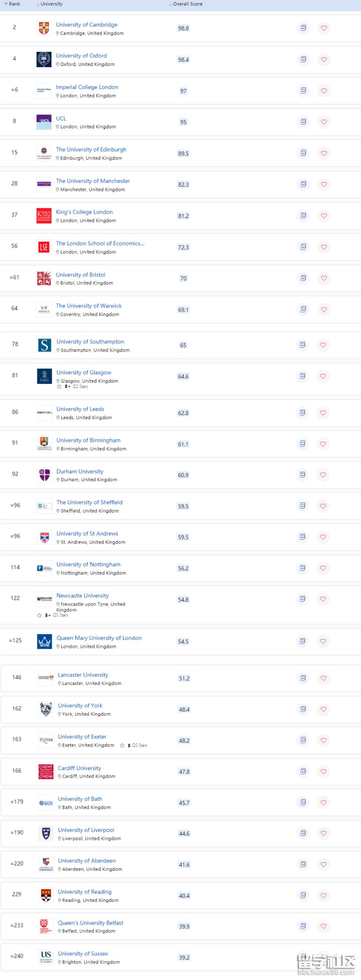Click compare icon in UCL row
The width and height of the screenshot is (361, 980).
[x=303, y=122]
